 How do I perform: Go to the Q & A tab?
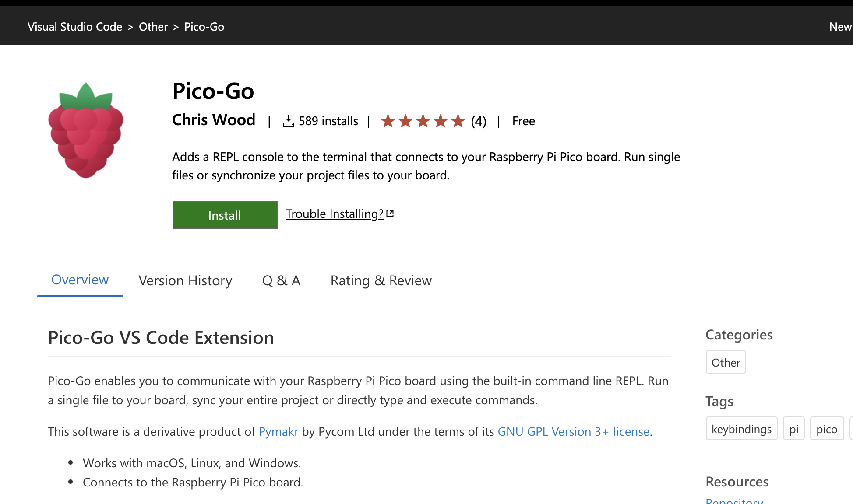point(281,280)
